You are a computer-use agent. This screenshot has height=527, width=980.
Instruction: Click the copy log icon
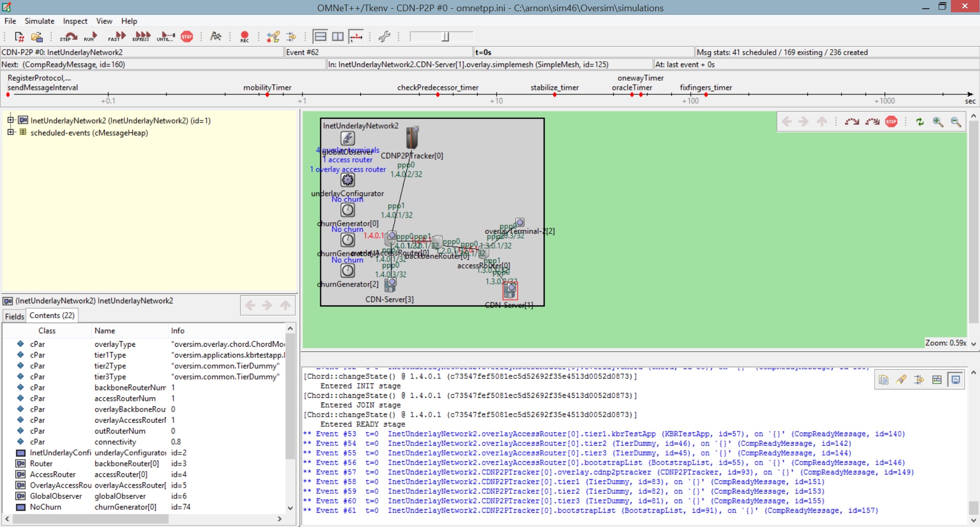click(x=883, y=379)
